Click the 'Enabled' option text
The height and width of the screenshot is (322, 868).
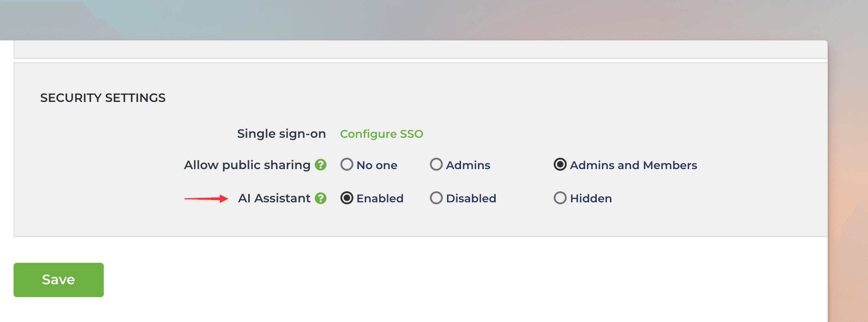click(x=380, y=199)
